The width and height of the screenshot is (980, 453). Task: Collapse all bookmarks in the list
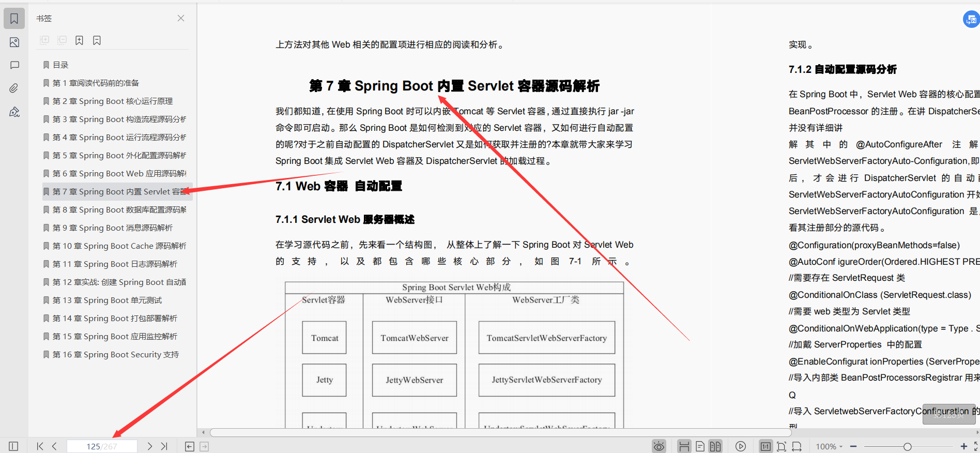[62, 40]
